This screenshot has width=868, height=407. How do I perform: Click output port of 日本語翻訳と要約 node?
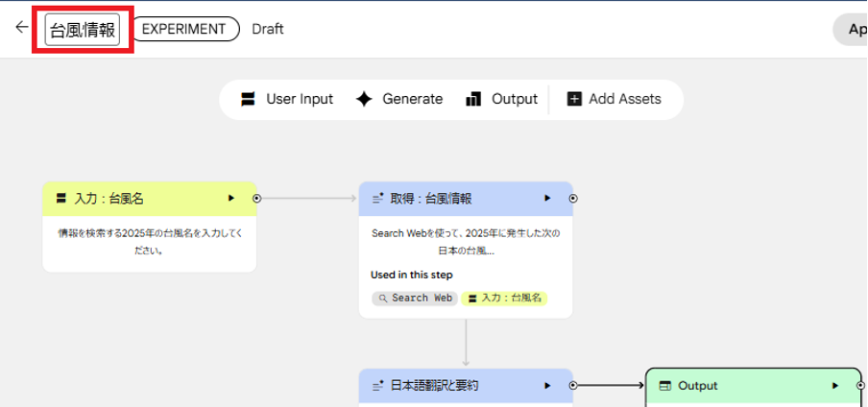pyautogui.click(x=572, y=386)
